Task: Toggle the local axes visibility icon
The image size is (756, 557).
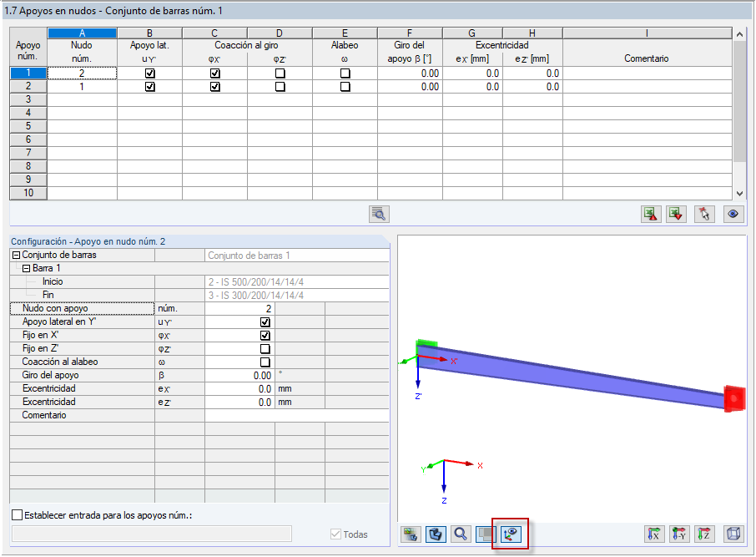Action: (511, 534)
